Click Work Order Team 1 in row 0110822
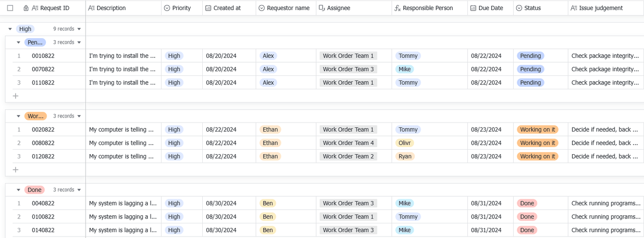Viewport: 644px width, 238px height. (x=348, y=82)
